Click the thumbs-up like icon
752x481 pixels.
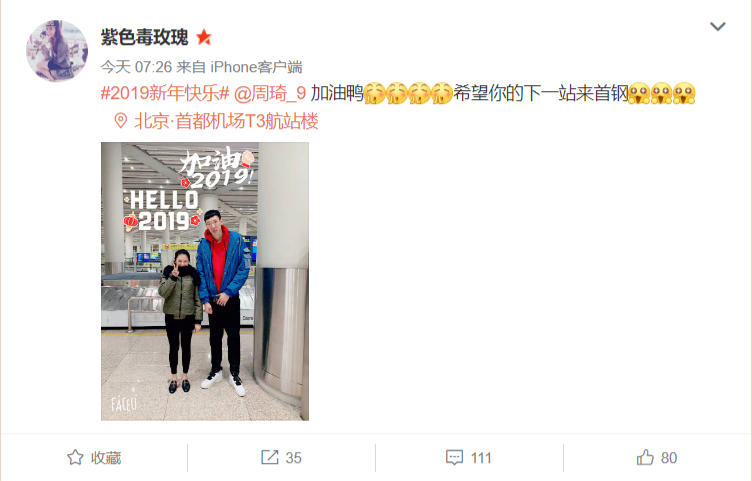645,457
